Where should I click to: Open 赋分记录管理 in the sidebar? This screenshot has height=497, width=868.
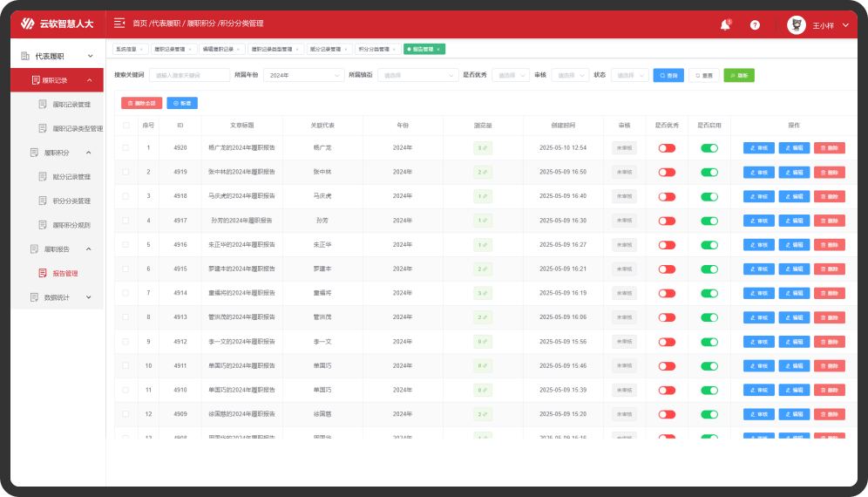pos(71,177)
